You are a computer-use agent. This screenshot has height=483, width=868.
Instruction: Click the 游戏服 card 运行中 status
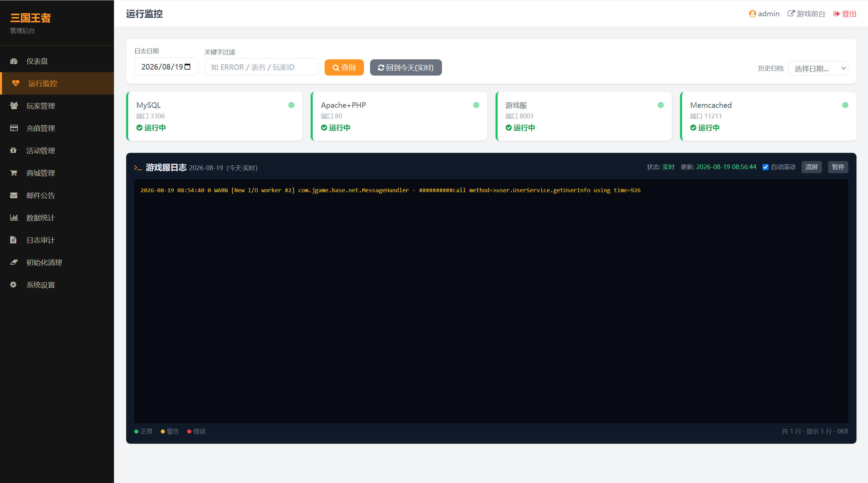[x=520, y=128]
